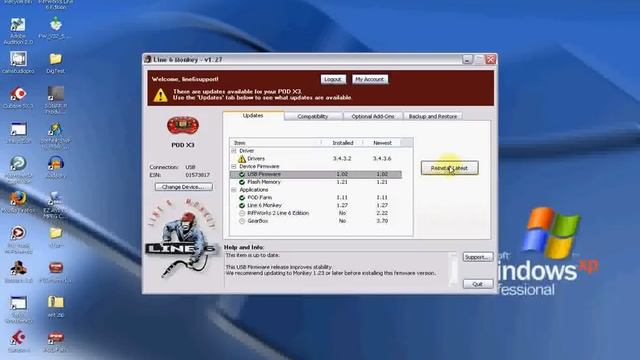This screenshot has height=360, width=640.
Task: Collapse the Device Firmware group
Action: pos(234,167)
